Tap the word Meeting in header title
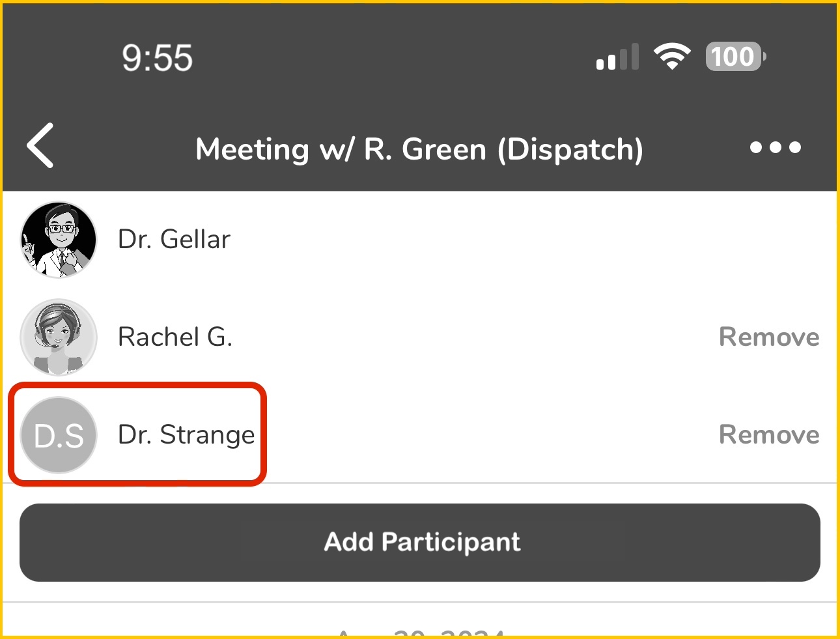Screen dimensions: 840x639 click(x=252, y=150)
